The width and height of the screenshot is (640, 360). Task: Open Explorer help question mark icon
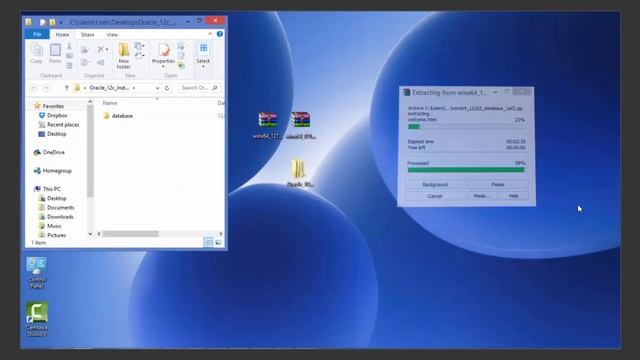coord(220,34)
